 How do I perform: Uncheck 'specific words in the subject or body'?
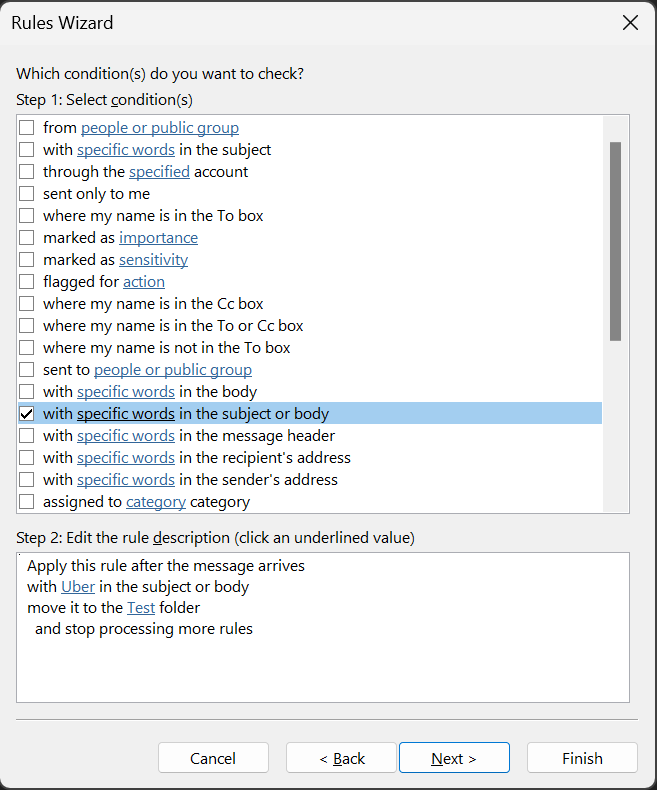click(27, 414)
